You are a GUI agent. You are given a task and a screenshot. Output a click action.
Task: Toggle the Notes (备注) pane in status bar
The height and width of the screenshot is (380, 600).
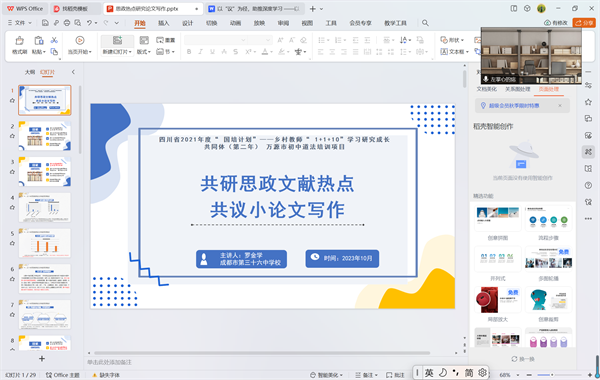pyautogui.click(x=367, y=375)
